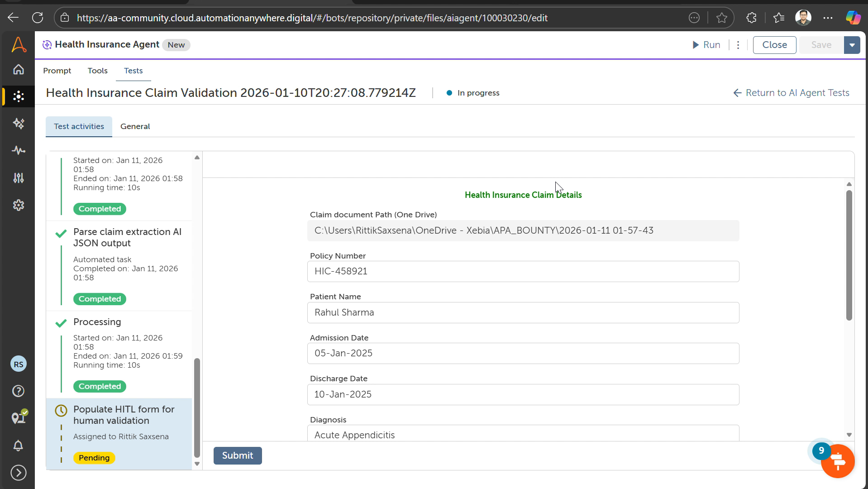The width and height of the screenshot is (868, 489).
Task: Open AI sparkle section in sidebar
Action: (19, 123)
